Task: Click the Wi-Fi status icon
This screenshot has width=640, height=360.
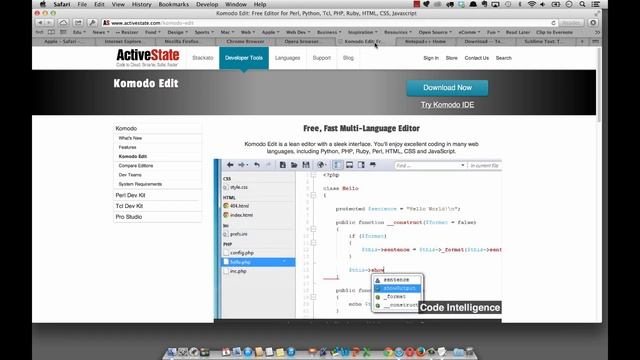Action: (531, 4)
